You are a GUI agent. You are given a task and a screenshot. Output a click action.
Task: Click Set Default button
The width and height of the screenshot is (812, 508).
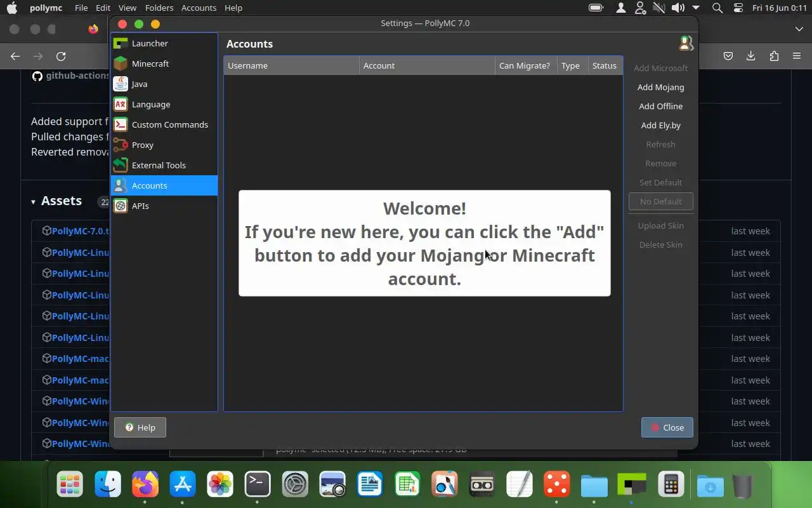[660, 182]
